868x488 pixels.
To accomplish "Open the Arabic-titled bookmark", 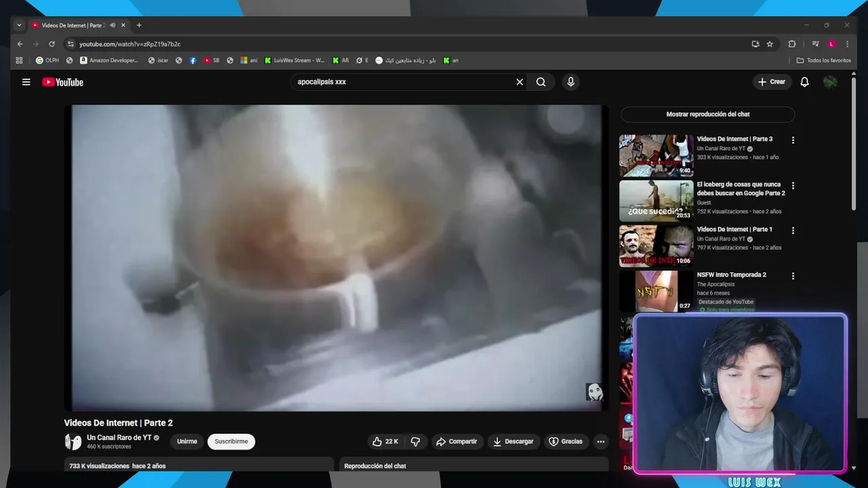I will (406, 60).
